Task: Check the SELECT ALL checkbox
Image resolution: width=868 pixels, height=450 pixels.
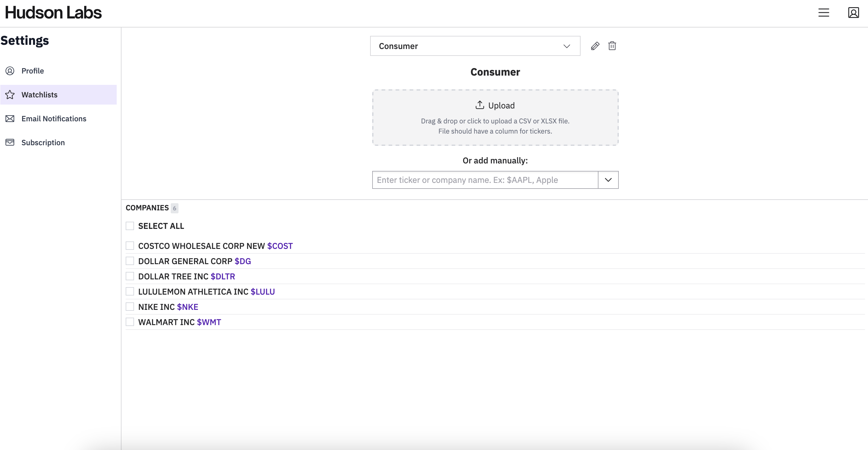Action: 130,226
